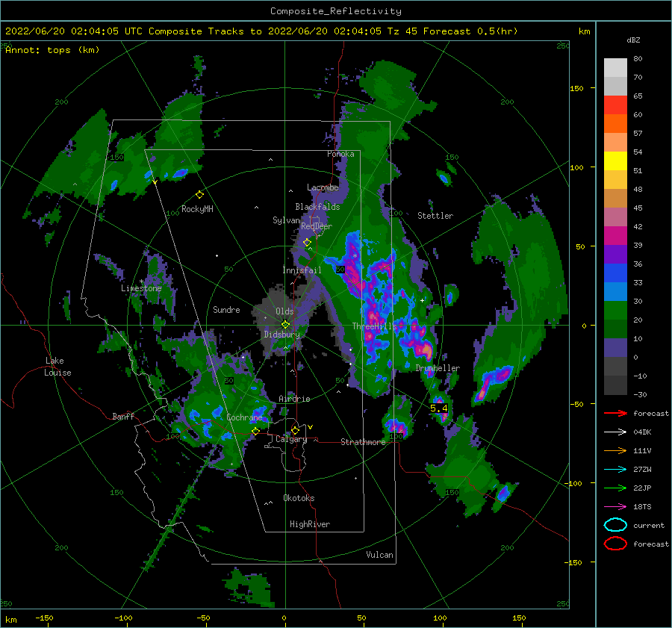Image resolution: width=672 pixels, height=628 pixels.
Task: Select the Okotoks town label
Action: point(299,498)
